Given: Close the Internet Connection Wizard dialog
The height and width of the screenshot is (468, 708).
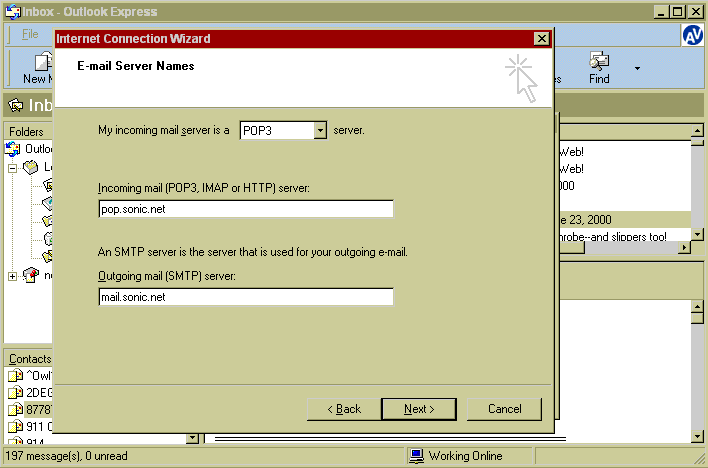Looking at the screenshot, I should [x=541, y=39].
